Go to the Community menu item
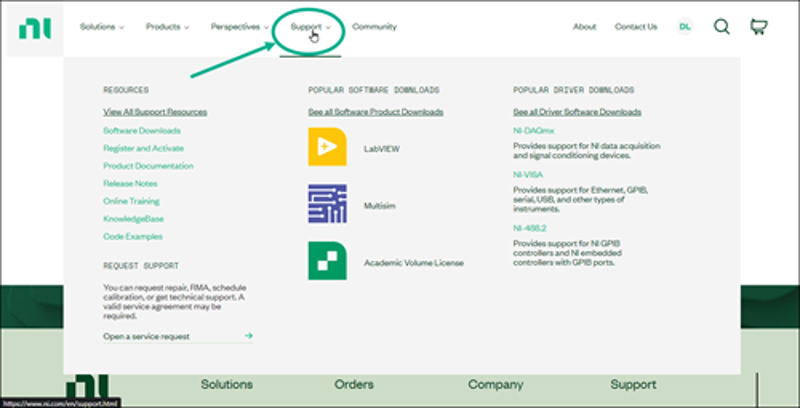 pos(374,27)
